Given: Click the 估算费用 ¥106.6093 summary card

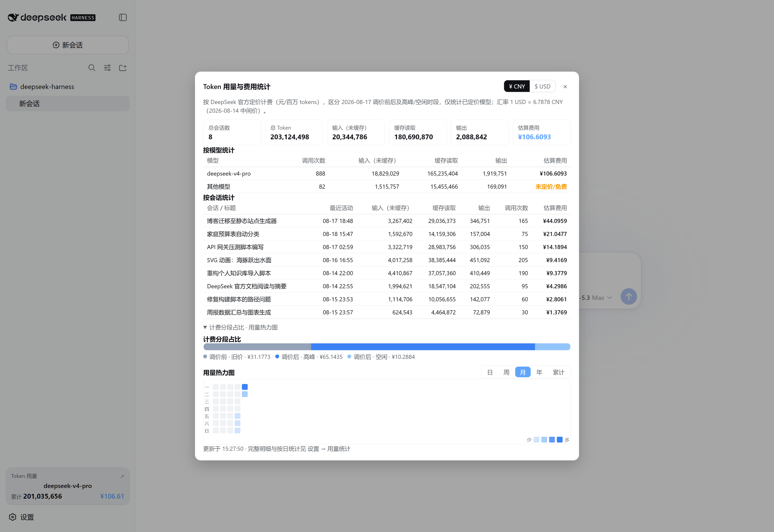Looking at the screenshot, I should [x=542, y=132].
